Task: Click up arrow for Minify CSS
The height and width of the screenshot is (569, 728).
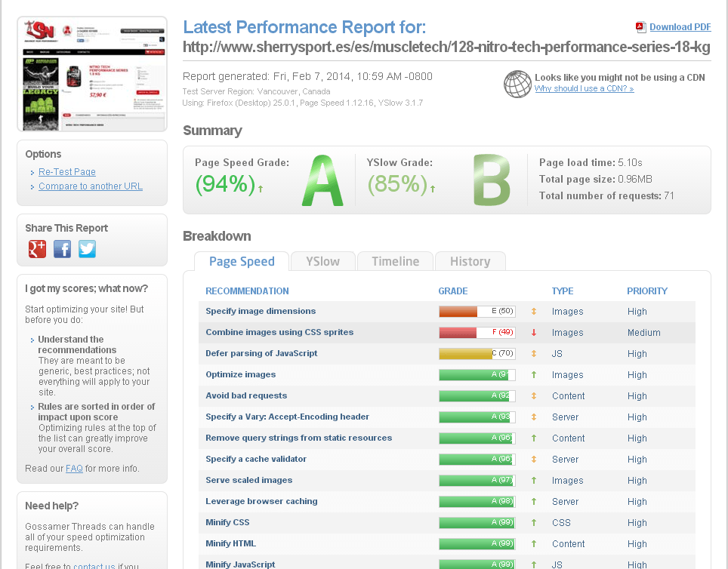Action: click(x=534, y=522)
